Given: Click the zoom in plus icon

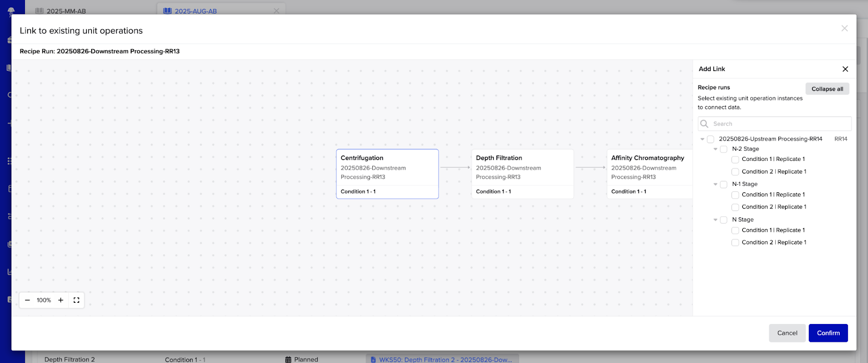Looking at the screenshot, I should (x=61, y=300).
